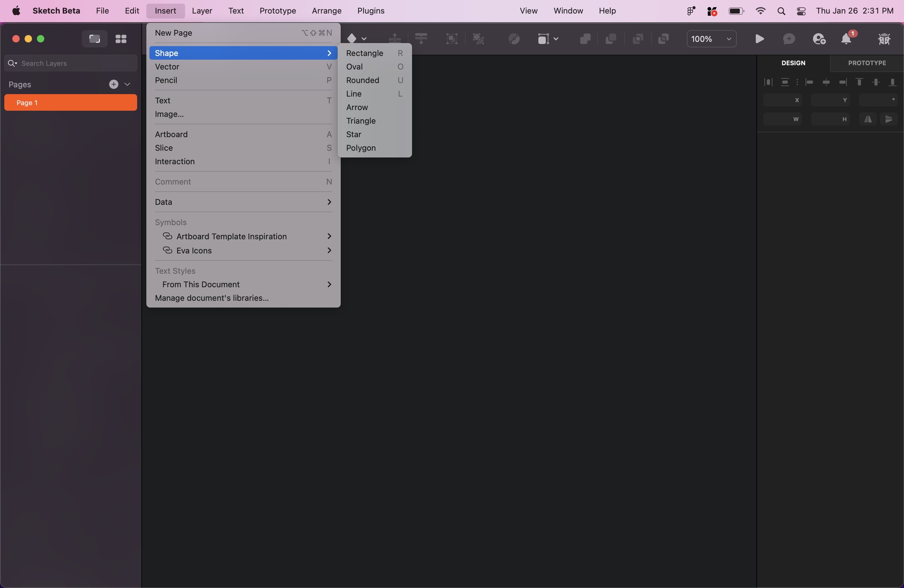This screenshot has height=588, width=904.
Task: Click the flip vertically icon
Action: tap(889, 119)
